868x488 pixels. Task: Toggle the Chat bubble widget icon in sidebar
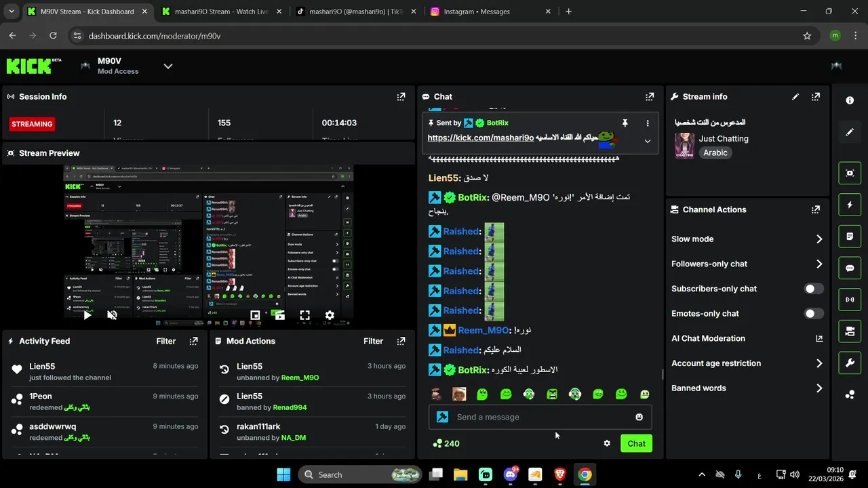(850, 268)
